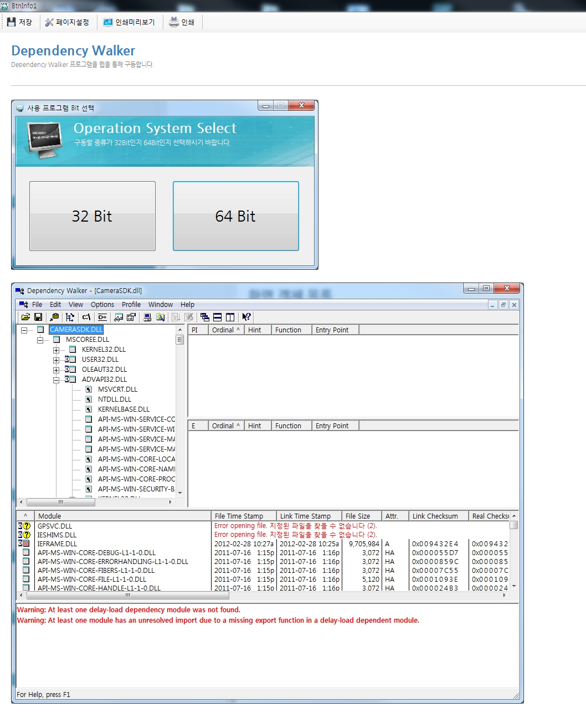
Task: Click the delay-load module not found warning
Action: tap(128, 610)
